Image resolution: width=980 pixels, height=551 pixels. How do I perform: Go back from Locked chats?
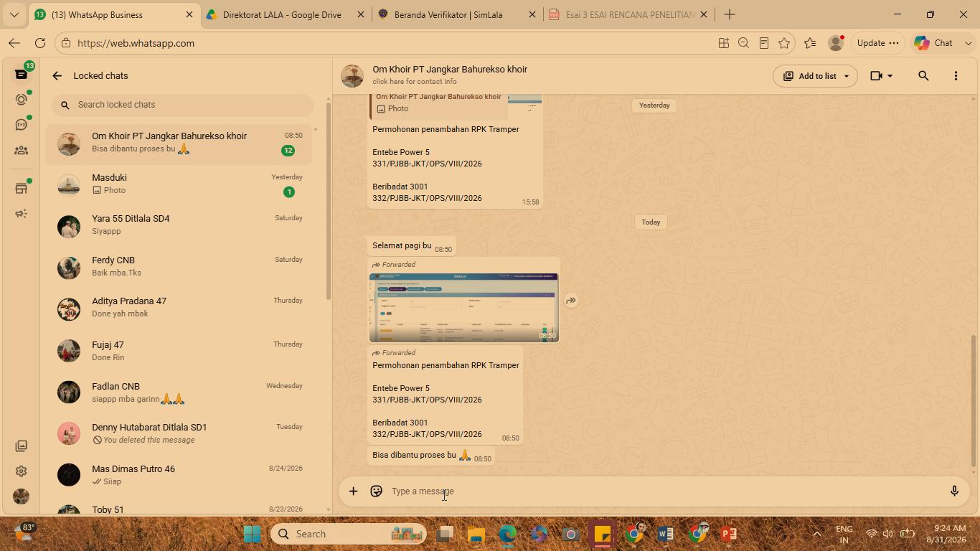point(57,76)
